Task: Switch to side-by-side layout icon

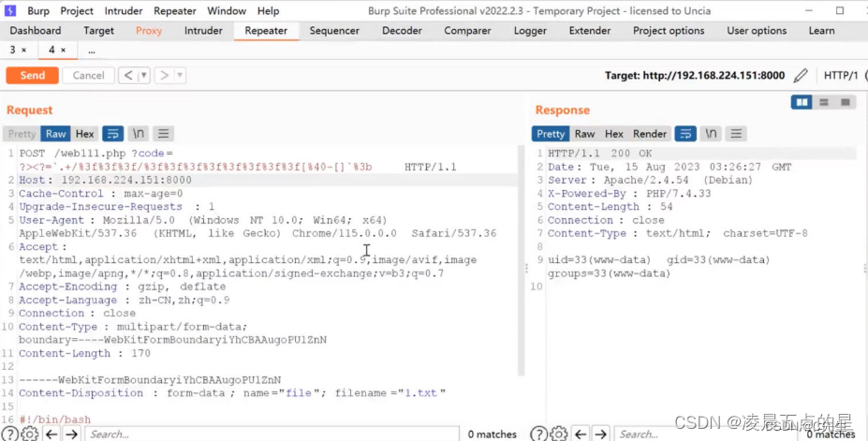Action: click(x=801, y=102)
